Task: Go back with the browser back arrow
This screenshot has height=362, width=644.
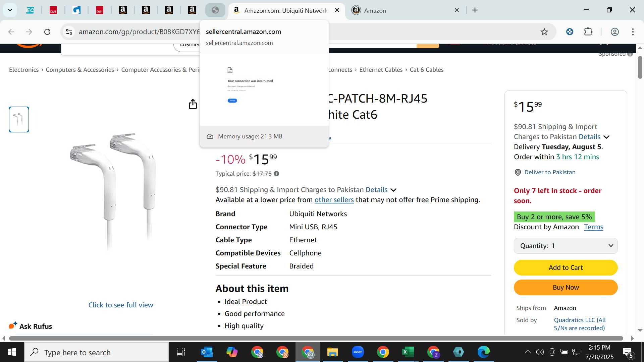Action: click(x=11, y=32)
